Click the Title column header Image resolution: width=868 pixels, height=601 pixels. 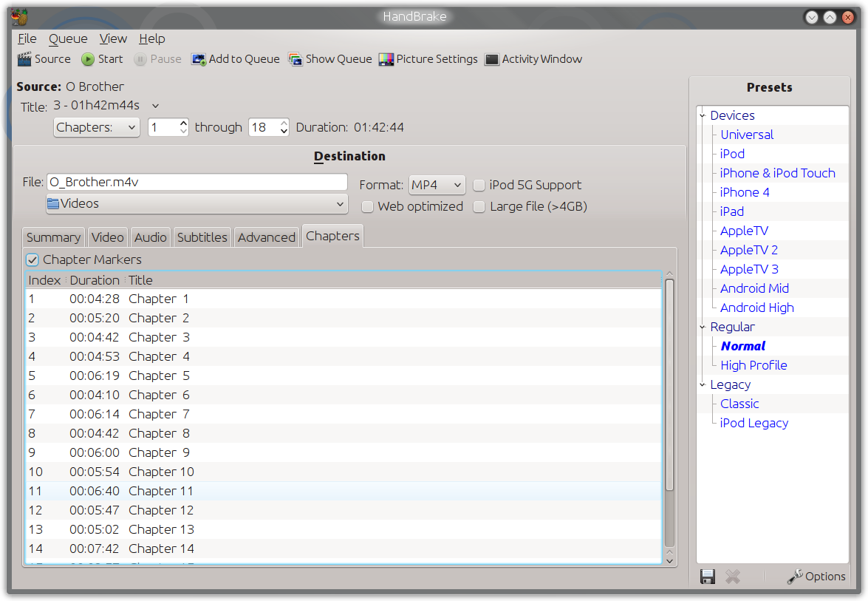pyautogui.click(x=140, y=280)
